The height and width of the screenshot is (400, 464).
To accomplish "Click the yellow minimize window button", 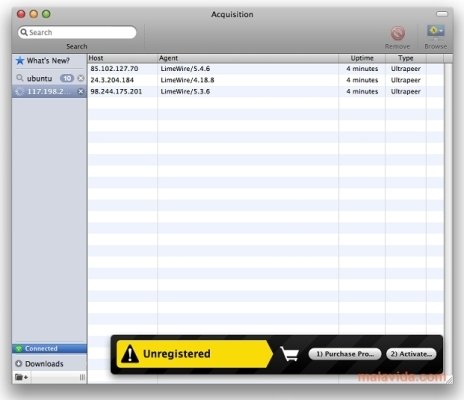I will coord(34,14).
